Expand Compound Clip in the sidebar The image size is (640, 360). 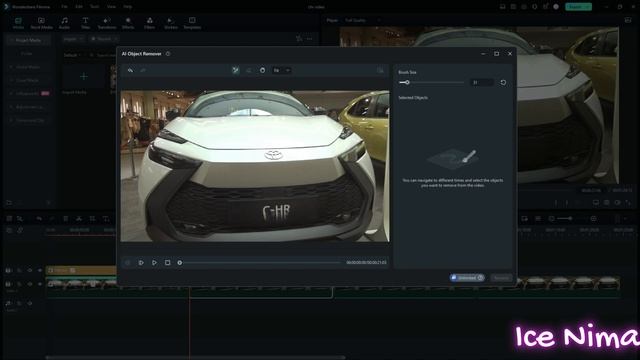29,120
